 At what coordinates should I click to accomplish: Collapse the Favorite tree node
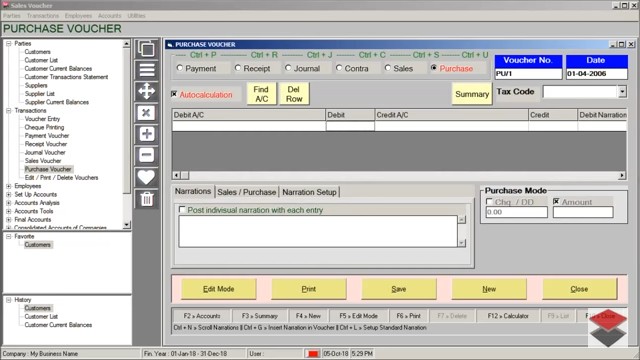tap(9, 236)
